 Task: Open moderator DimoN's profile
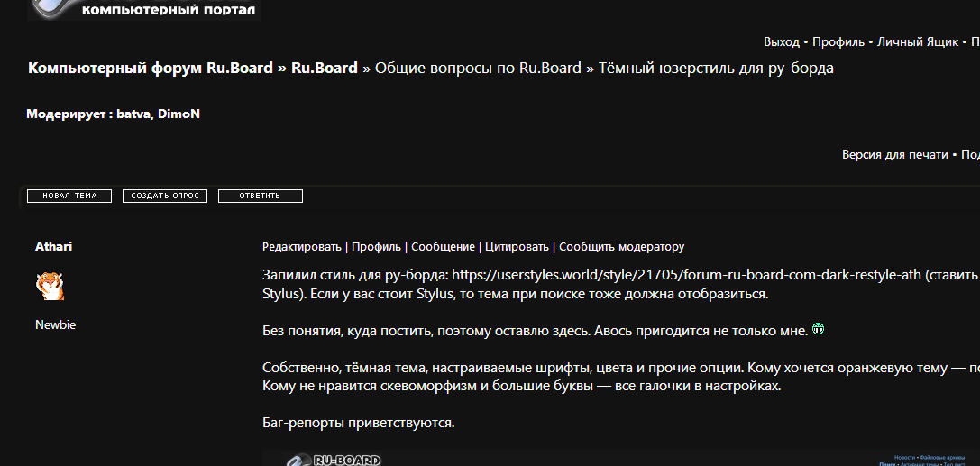179,114
